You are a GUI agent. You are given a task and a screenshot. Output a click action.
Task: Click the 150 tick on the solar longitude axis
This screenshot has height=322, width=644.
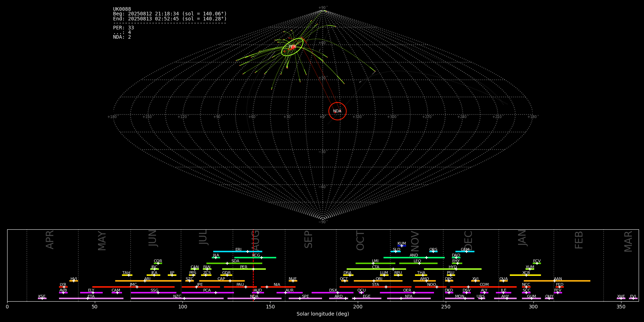point(270,307)
